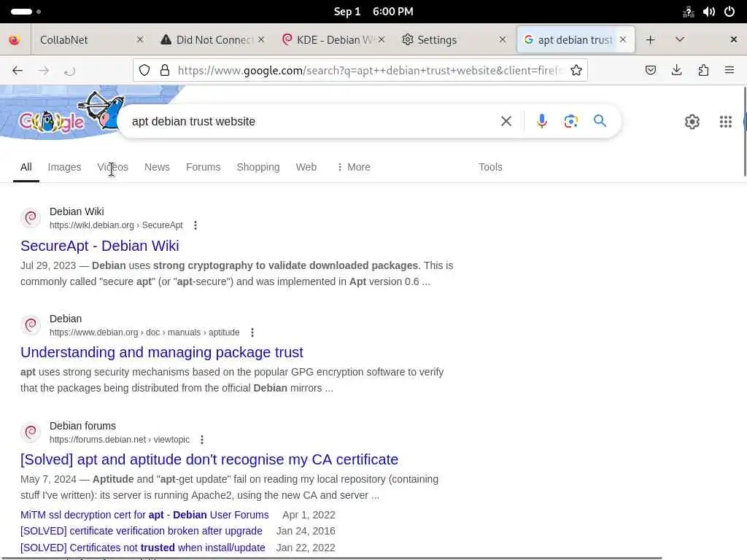Close the KDE - Debian Wiki tab
The image size is (747, 560).
(382, 39)
